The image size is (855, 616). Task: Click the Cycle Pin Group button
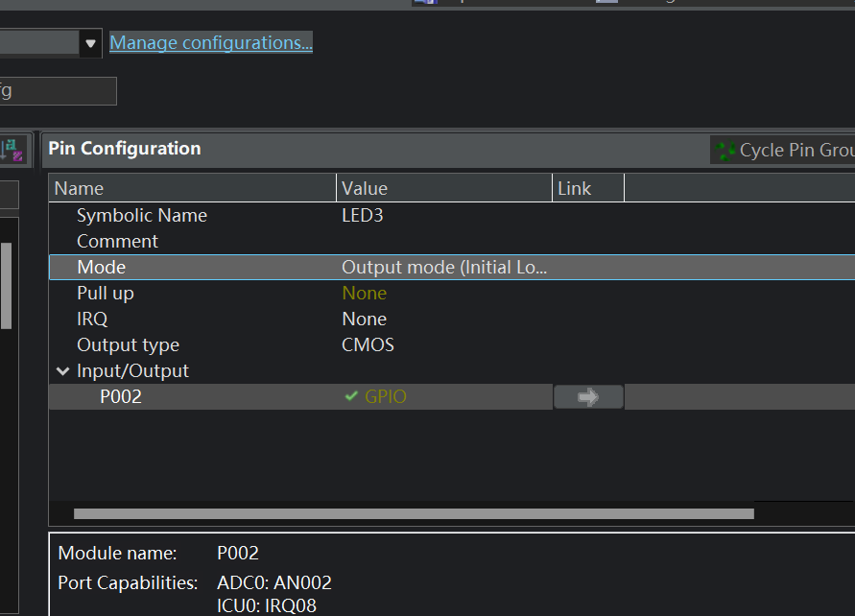[783, 150]
